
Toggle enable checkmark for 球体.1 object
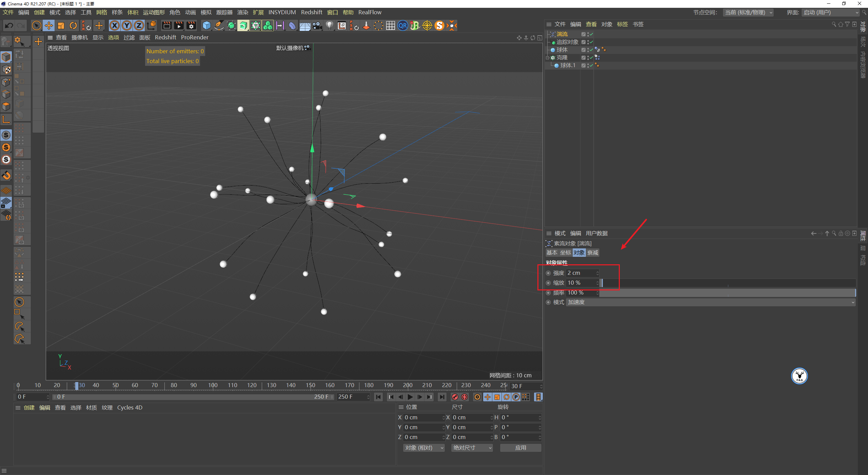coord(592,65)
